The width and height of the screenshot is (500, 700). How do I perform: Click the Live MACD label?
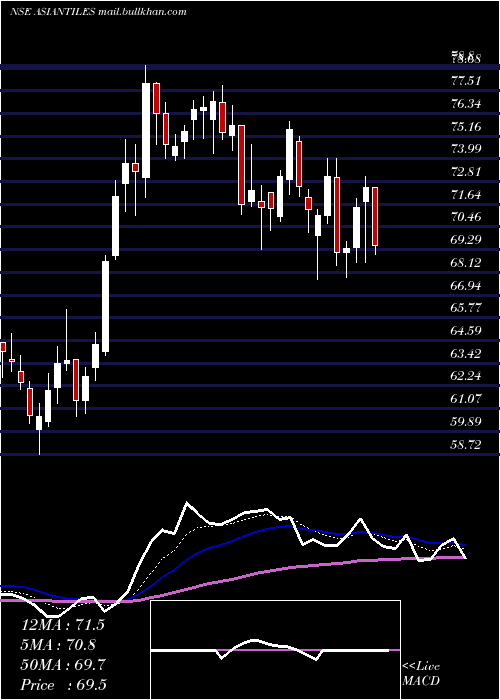point(421,673)
